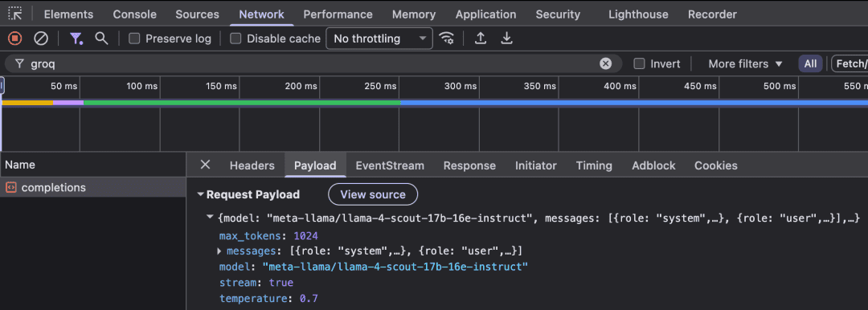
Task: Open the Sources panel
Action: pyautogui.click(x=197, y=14)
